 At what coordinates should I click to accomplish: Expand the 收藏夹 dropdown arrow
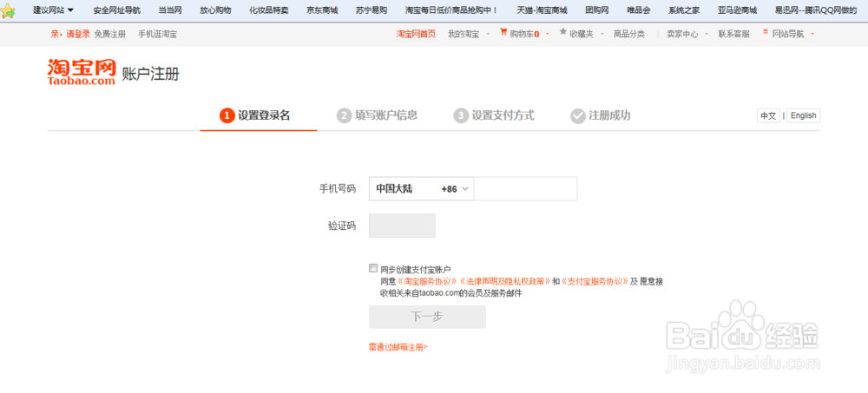602,35
